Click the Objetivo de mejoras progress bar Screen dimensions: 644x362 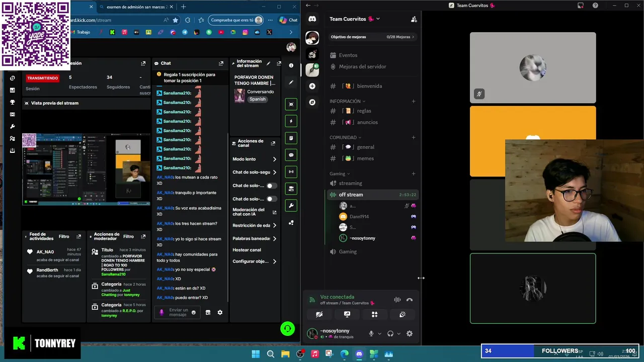[372, 37]
